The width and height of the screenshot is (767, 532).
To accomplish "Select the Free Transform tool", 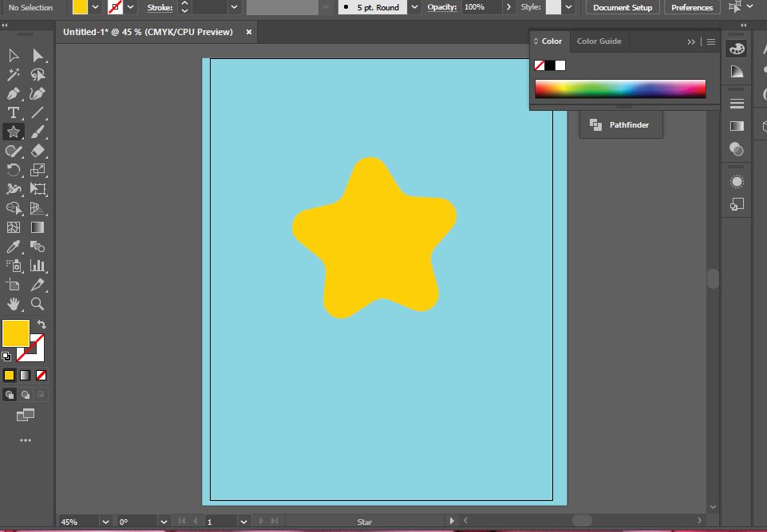I will pos(38,189).
